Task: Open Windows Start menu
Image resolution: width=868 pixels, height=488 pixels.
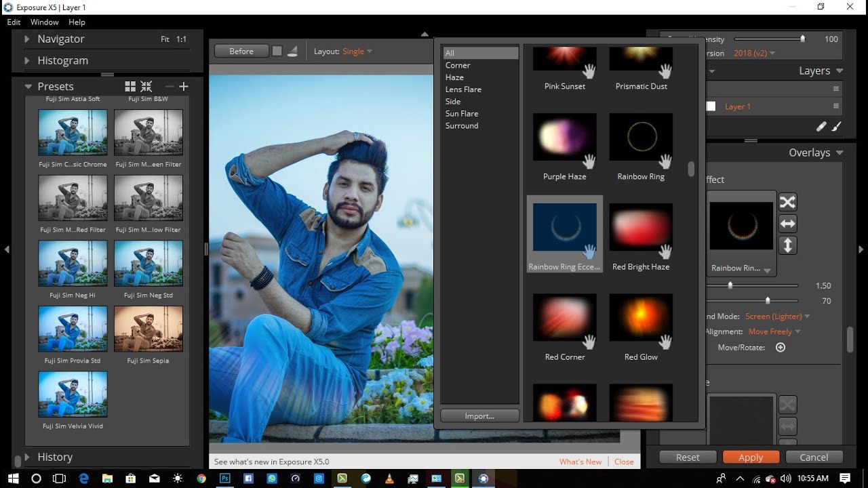Action: click(x=13, y=478)
